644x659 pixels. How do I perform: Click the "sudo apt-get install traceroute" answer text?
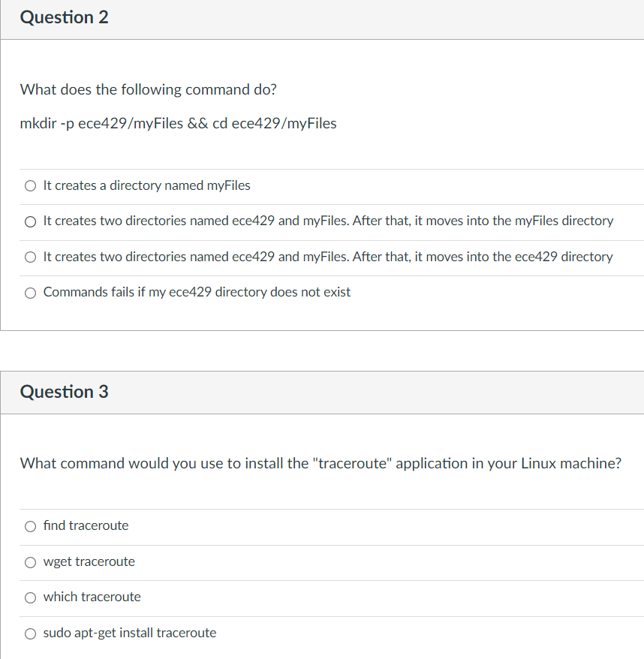(130, 633)
